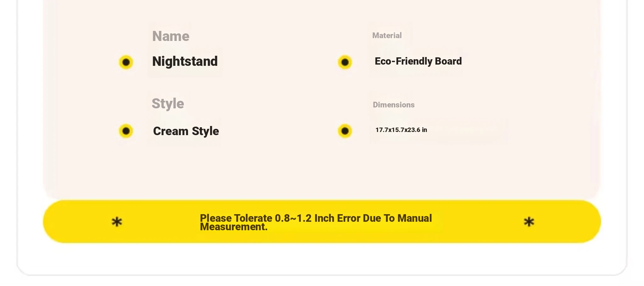Click the yellow bullet beside Eco-Friendly Board

point(345,62)
